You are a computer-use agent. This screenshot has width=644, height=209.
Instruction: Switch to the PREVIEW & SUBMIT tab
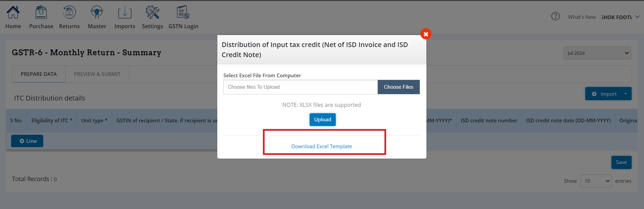point(97,74)
